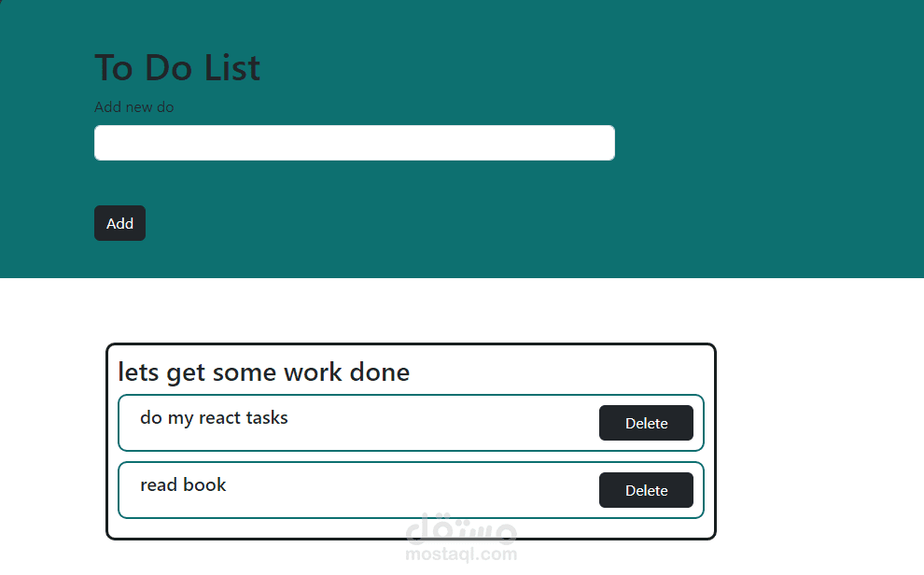
Task: Click the Arabic mostaql watermark logo
Action: [x=461, y=529]
